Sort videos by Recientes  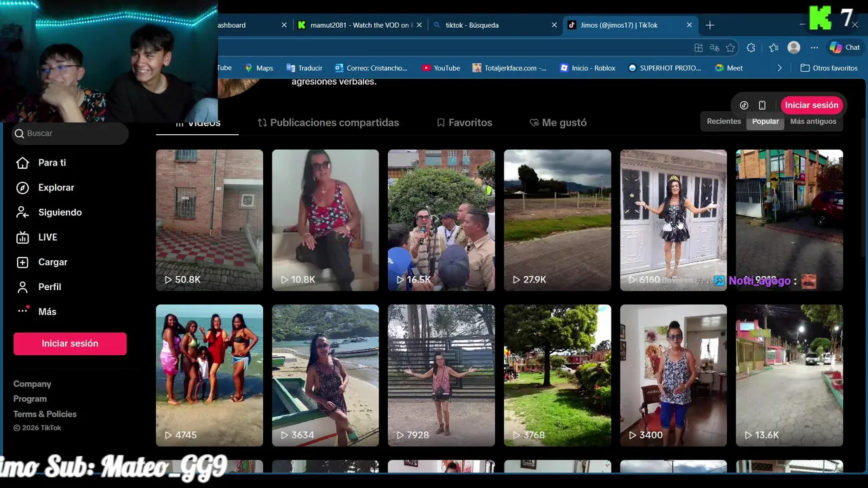click(724, 121)
